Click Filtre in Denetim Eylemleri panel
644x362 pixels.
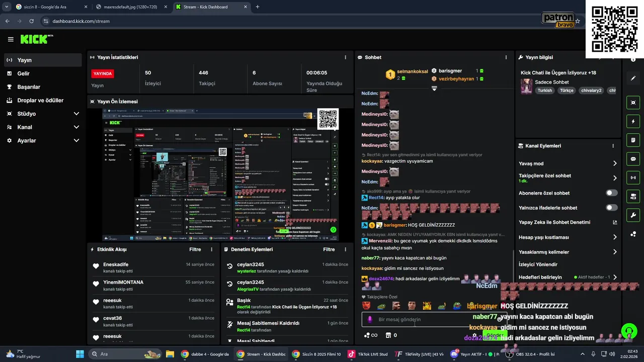point(329,249)
